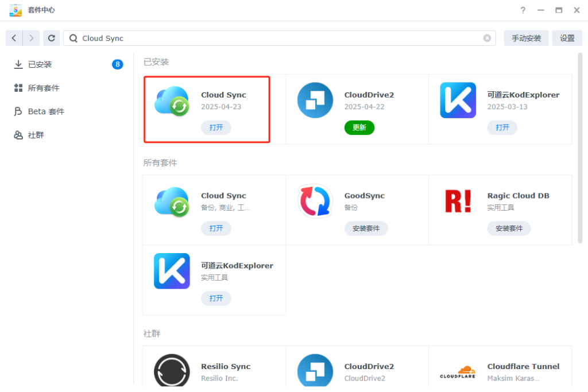Viewport: 588px width, 392px height.
Task: Click the blue 8 badge beside 已安装
Action: coord(117,64)
